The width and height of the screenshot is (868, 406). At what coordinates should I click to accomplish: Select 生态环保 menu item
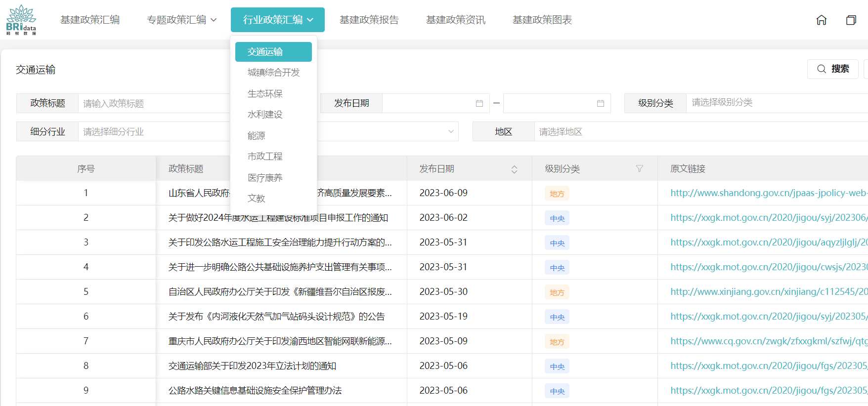[x=273, y=94]
